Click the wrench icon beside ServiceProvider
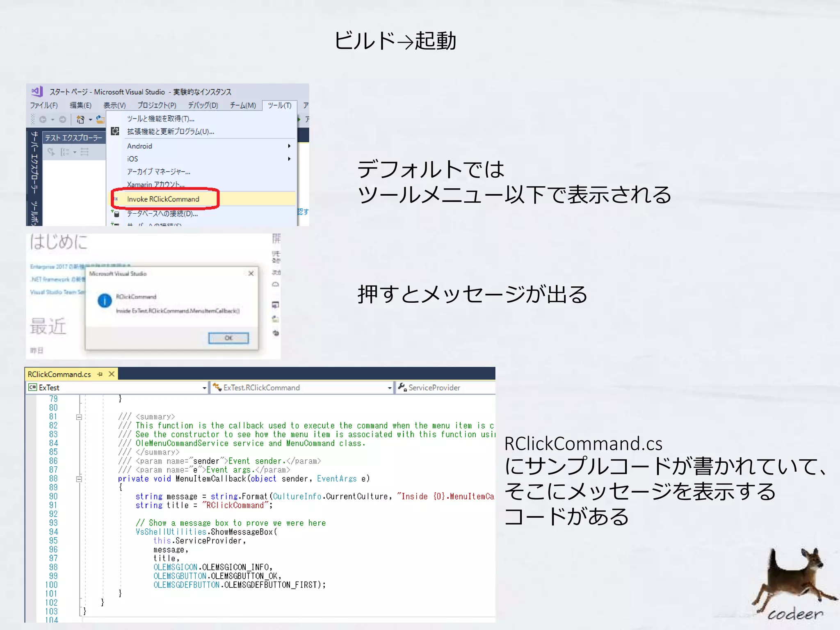The width and height of the screenshot is (840, 630). (402, 387)
